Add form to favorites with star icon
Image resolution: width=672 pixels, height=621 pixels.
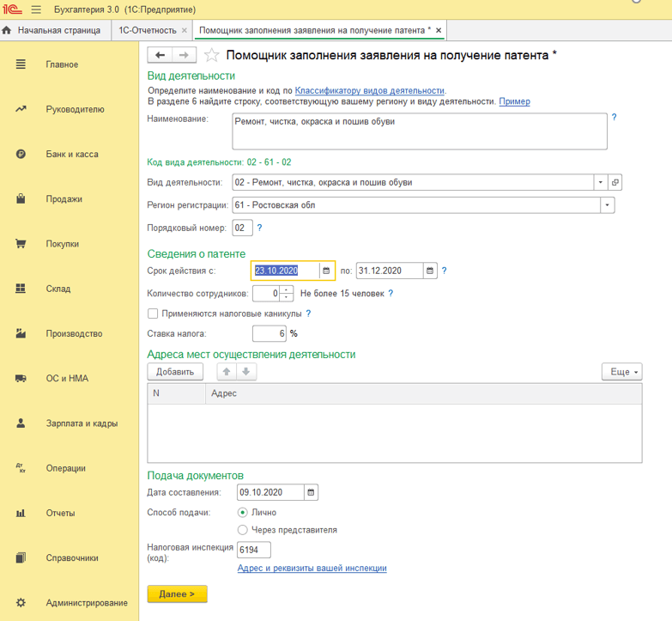(211, 56)
